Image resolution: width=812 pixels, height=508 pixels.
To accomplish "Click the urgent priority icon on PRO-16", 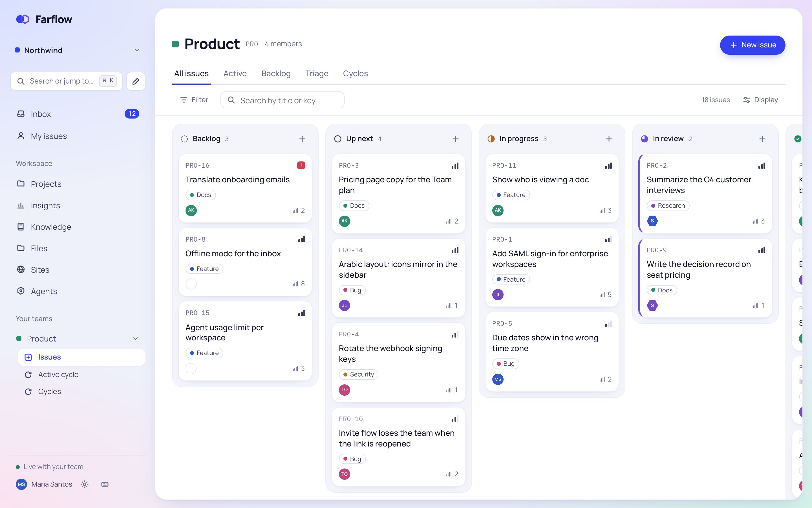I will pyautogui.click(x=301, y=165).
